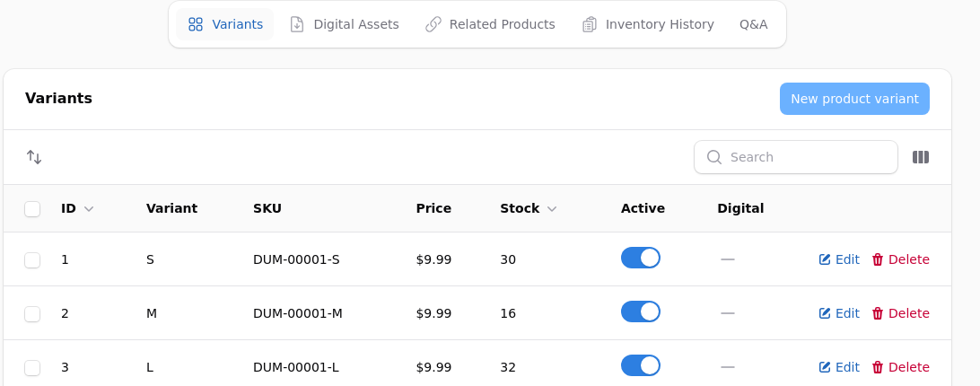Edit the DUM-00001-M variant

click(x=839, y=313)
